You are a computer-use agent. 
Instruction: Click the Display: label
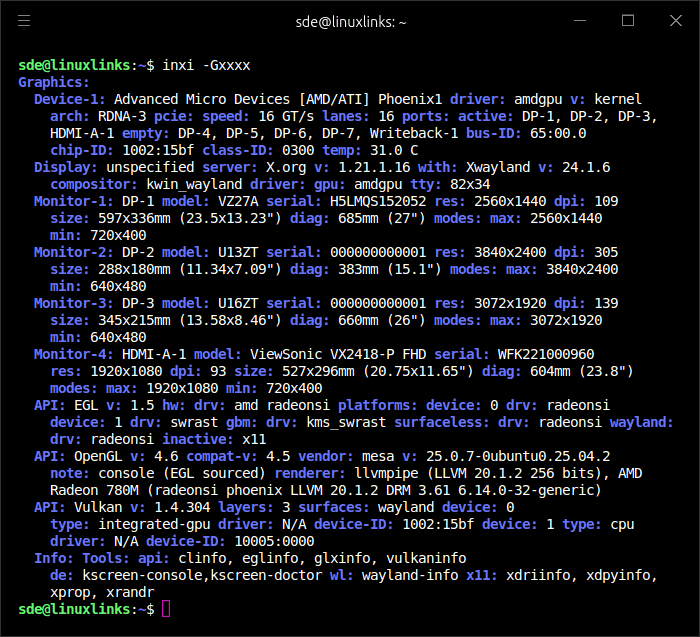pos(66,167)
